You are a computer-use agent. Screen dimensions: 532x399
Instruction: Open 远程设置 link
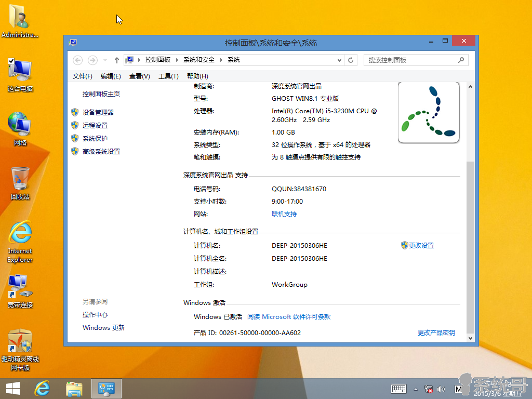95,126
